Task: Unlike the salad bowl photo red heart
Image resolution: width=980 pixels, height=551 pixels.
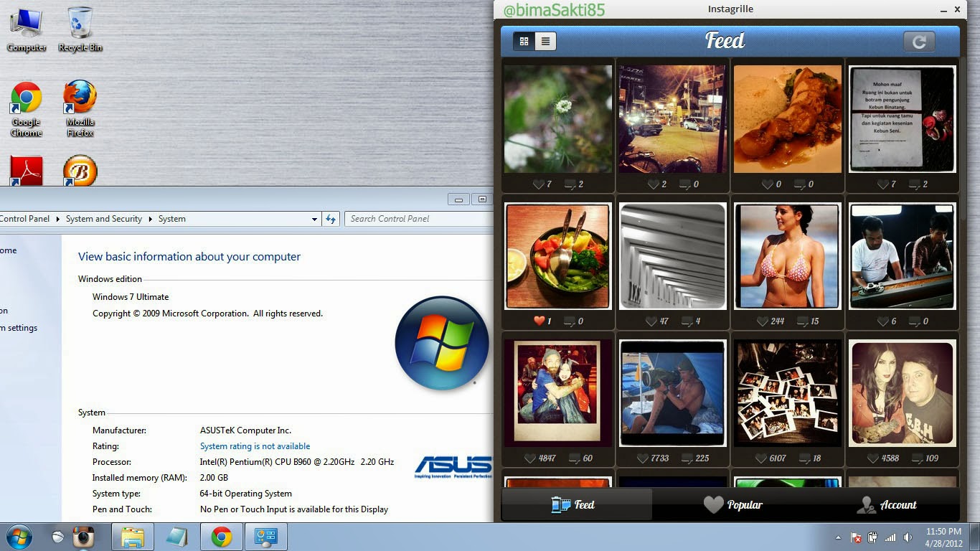Action: 540,321
